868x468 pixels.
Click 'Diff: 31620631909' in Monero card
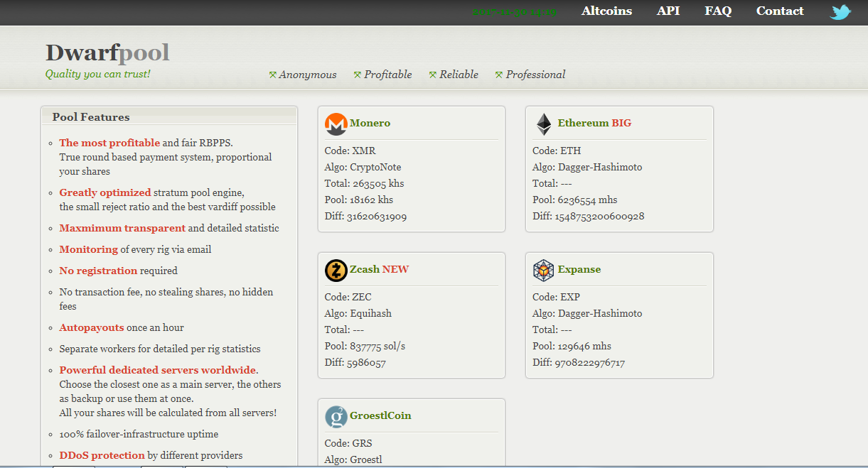point(366,216)
